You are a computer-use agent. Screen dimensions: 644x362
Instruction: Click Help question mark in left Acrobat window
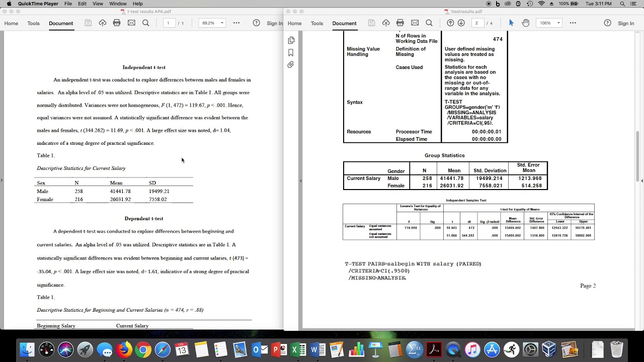256,23
